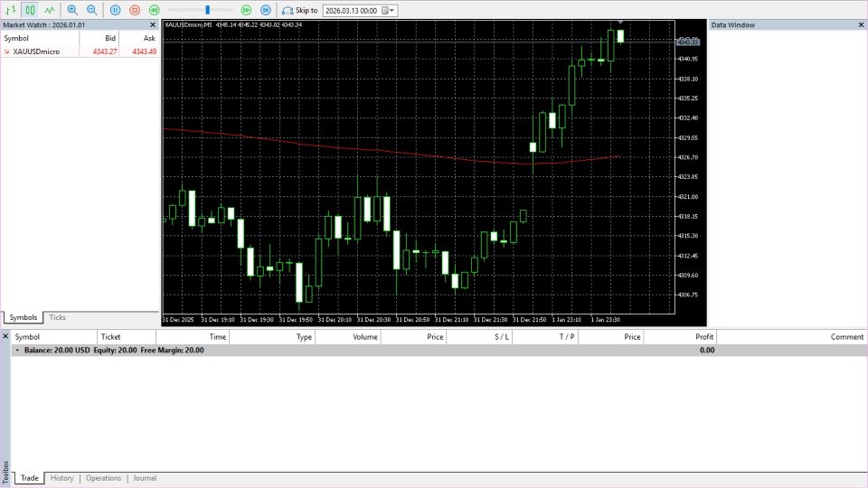Select the Balance 20.00 USD row
Screen dimensions: 868x488
tap(439, 351)
